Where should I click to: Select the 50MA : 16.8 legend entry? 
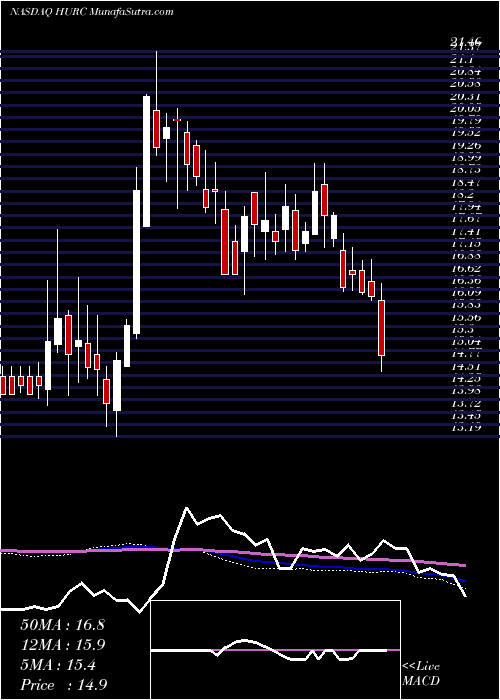click(62, 624)
